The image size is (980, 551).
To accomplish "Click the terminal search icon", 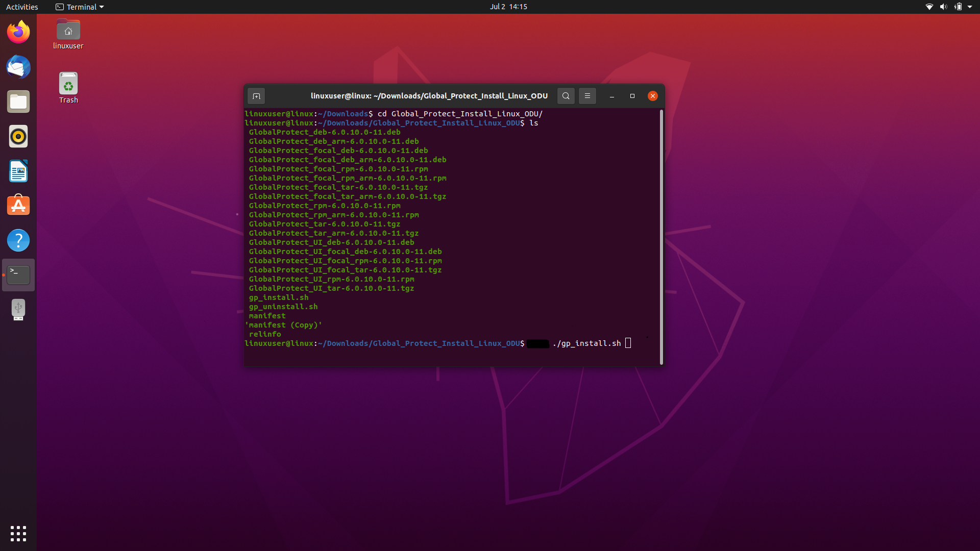I will 566,96.
